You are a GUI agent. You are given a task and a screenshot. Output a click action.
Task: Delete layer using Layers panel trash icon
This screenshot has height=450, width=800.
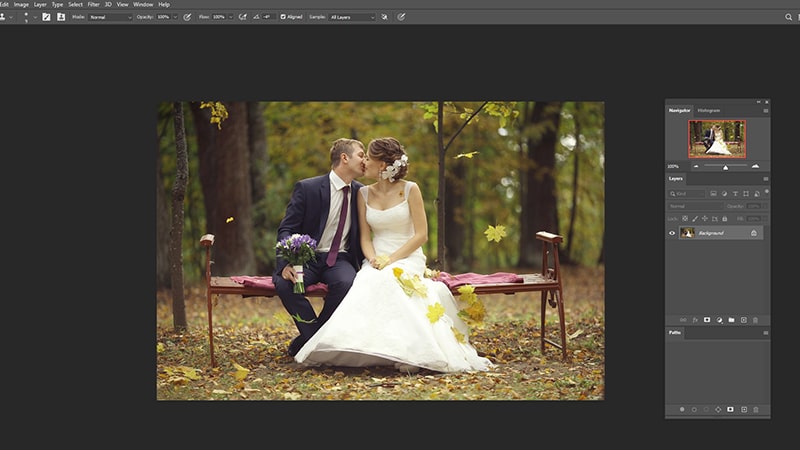point(756,320)
